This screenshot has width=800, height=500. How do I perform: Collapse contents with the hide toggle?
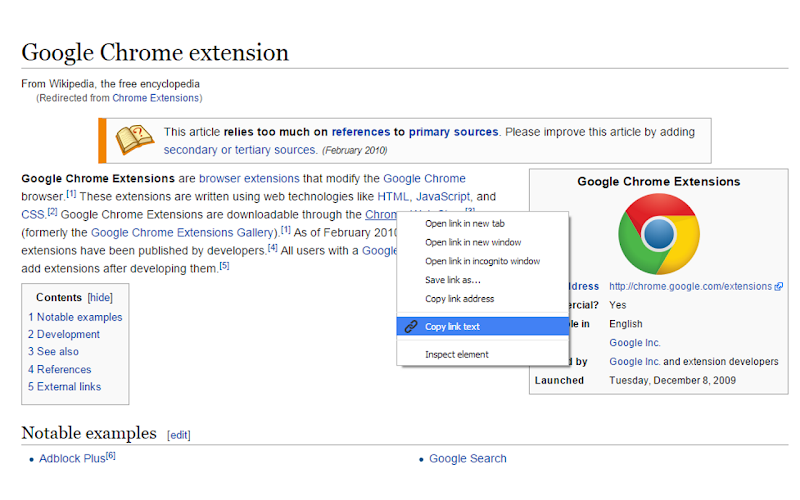point(100,297)
